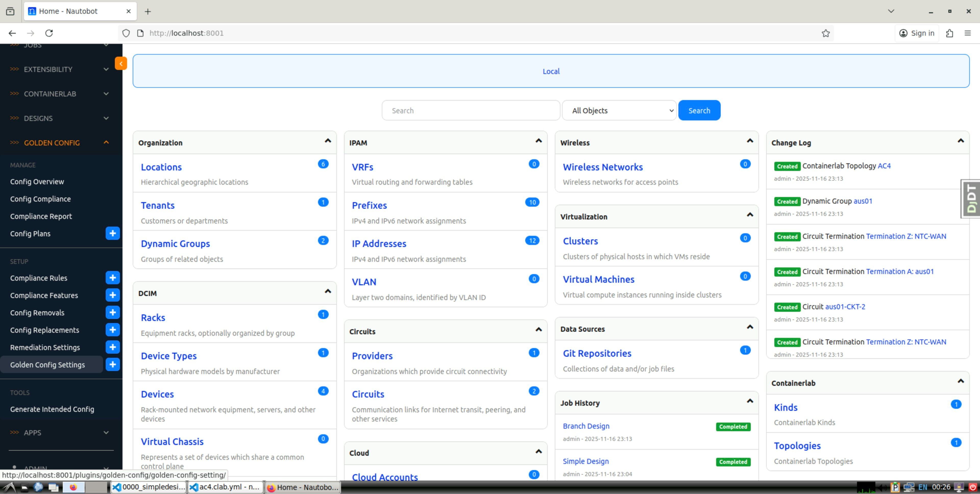Add a new Golden Config Setting with the plus icon
980x494 pixels.
point(113,365)
